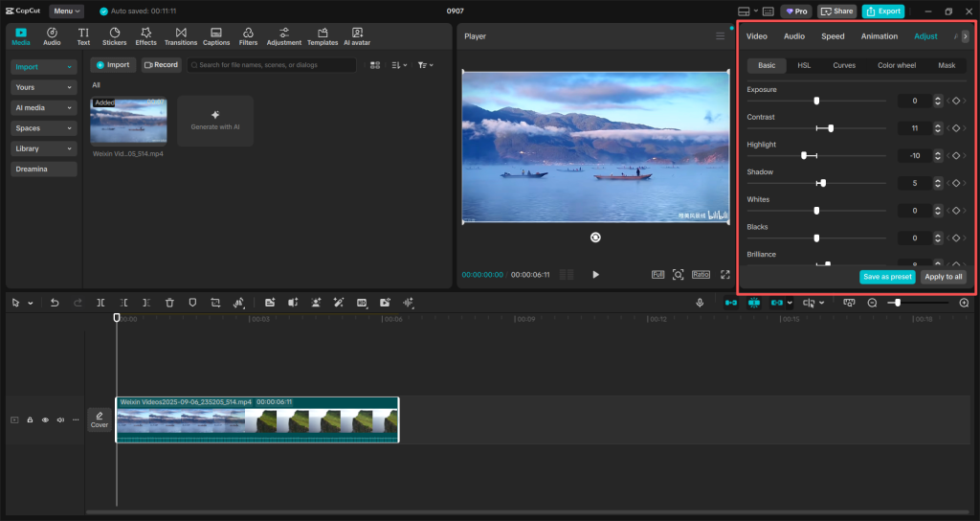Open the Transitions tab
Screen dimensions: 980x521
181,36
